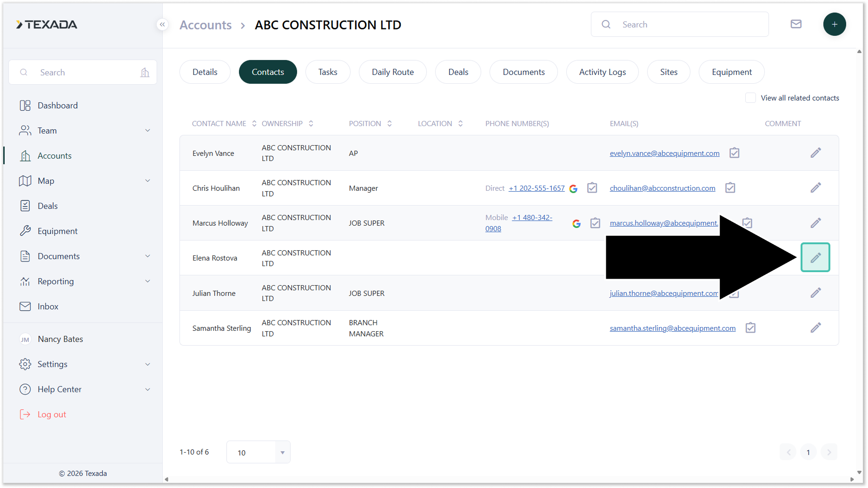Edit Julian Thorne contact with pencil icon
The height and width of the screenshot is (488, 868).
[x=815, y=293]
